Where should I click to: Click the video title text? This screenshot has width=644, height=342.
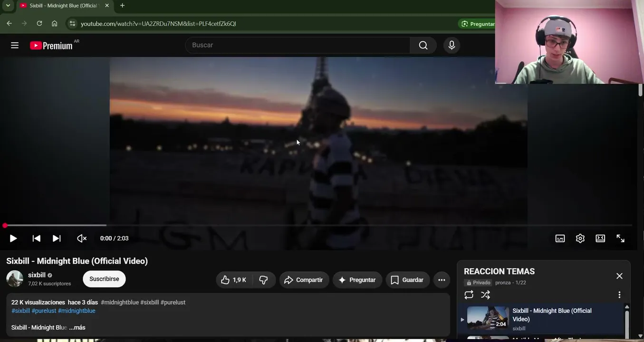(77, 261)
